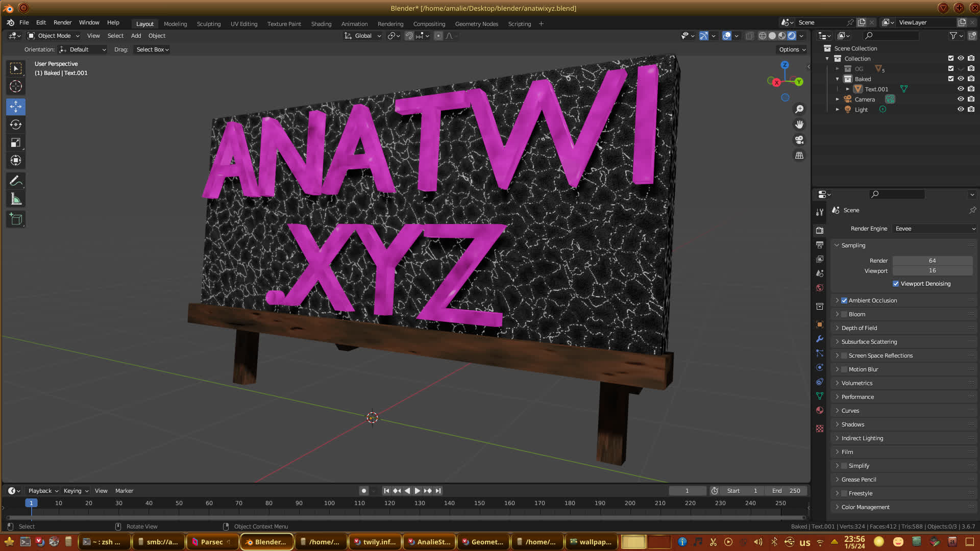
Task: Select the Move tool in toolbar
Action: [16, 107]
